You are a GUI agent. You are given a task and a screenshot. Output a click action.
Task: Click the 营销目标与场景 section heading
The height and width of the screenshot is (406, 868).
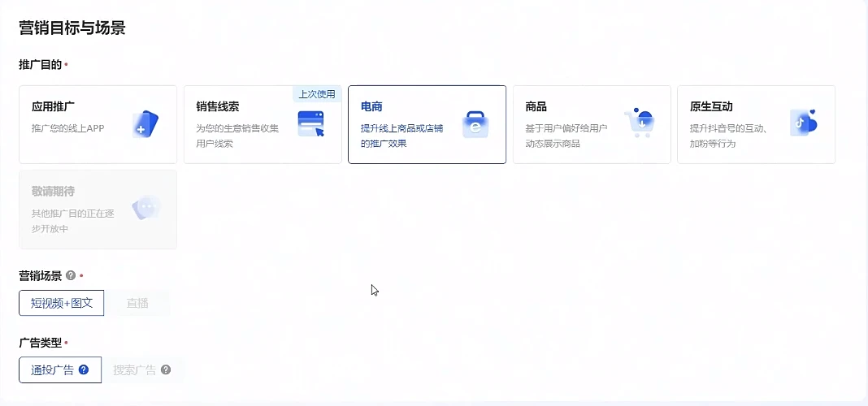coord(72,28)
